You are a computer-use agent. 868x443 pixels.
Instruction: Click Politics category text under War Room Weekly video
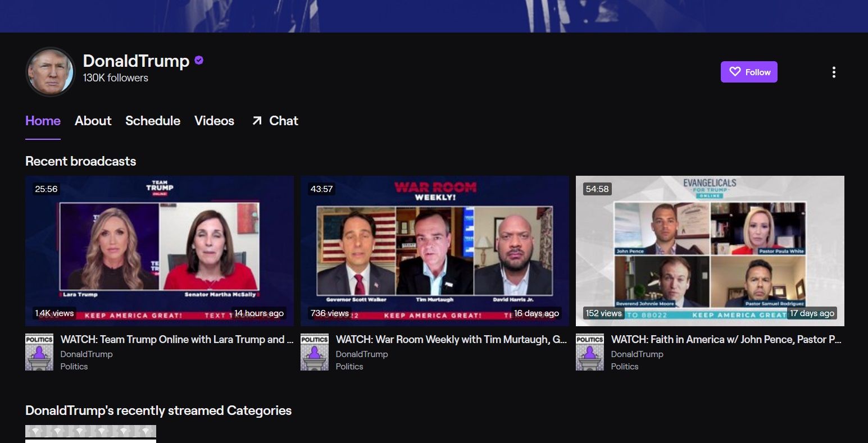[x=349, y=367]
